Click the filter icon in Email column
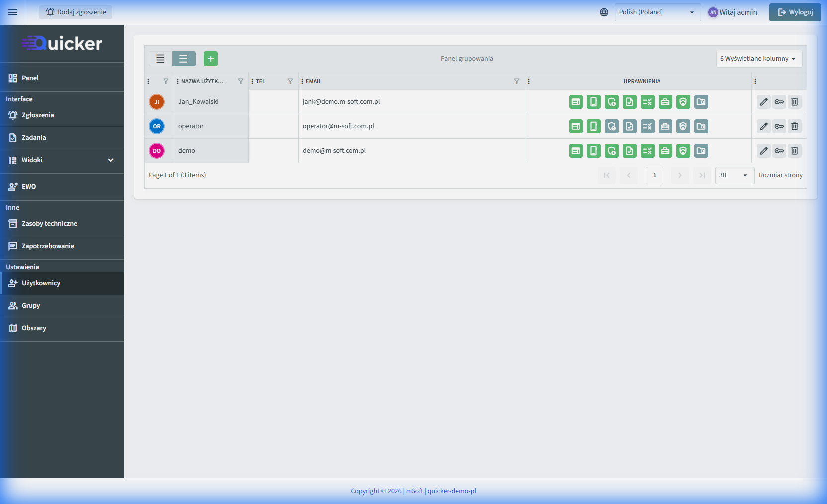Image resolution: width=827 pixels, height=504 pixels. tap(517, 81)
